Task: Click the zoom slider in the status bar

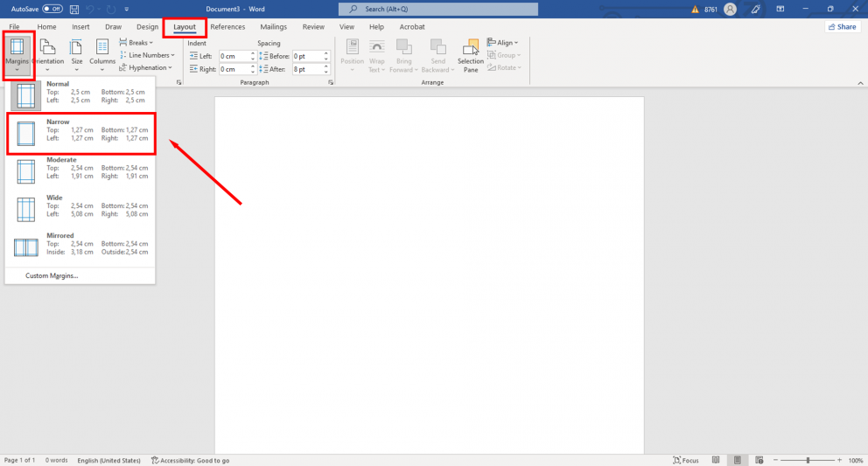Action: pyautogui.click(x=808, y=460)
